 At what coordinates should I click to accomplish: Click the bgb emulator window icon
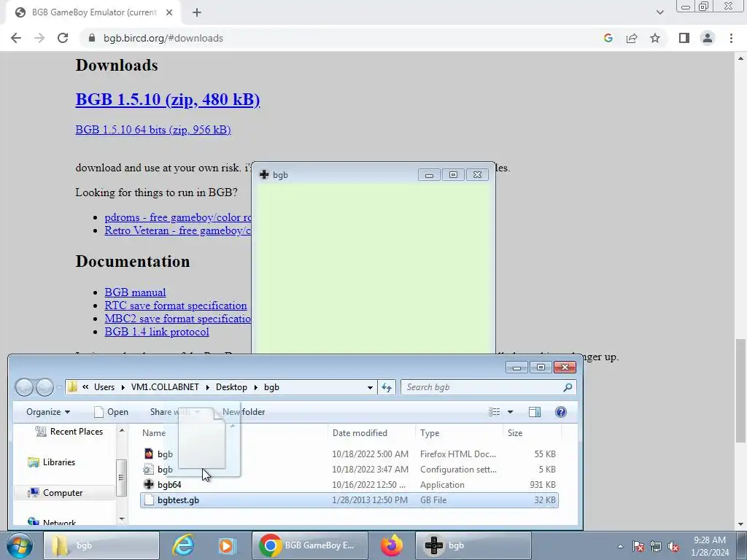coord(264,175)
